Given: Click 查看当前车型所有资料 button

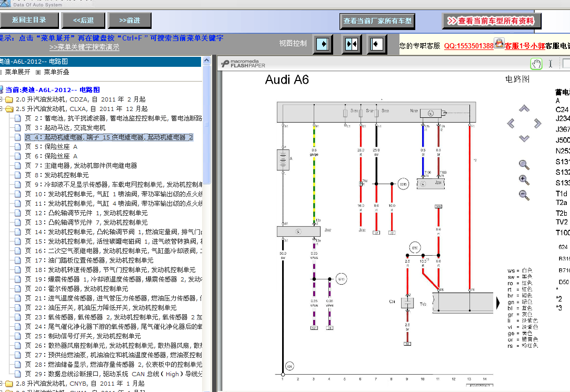Looking at the screenshot, I should 492,21.
